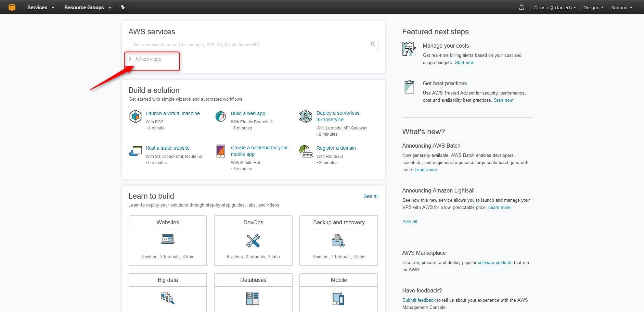The image size is (644, 312).
Task: Click the EC2 virtual machine cube icon
Action: click(x=136, y=116)
